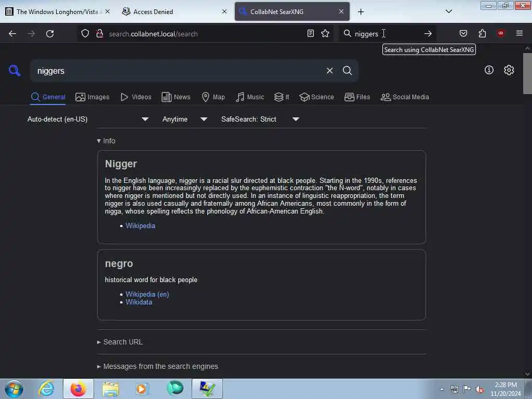Open SearXNG preferences gear icon
This screenshot has height=399, width=532.
click(509, 70)
